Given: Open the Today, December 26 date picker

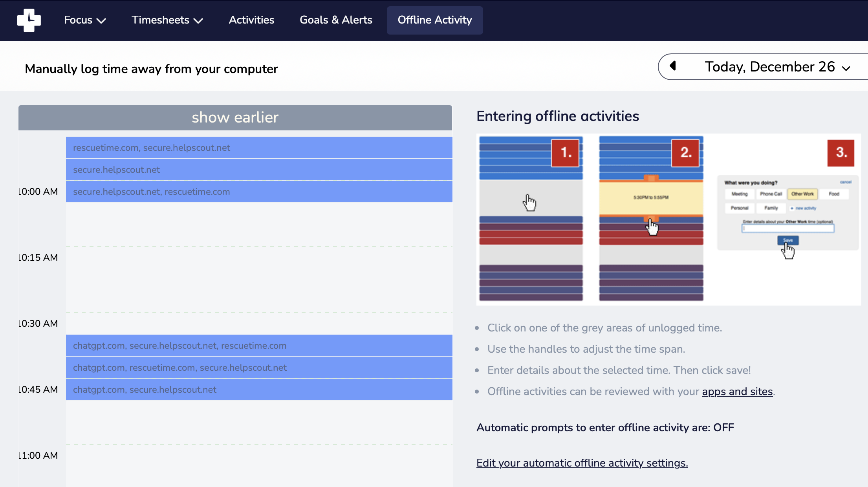Looking at the screenshot, I should tap(777, 67).
